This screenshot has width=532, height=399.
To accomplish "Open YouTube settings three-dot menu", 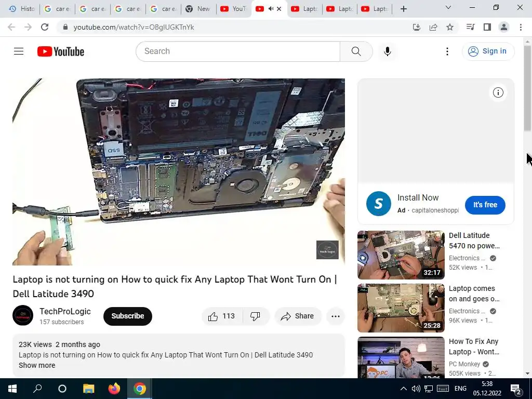I will [447, 51].
